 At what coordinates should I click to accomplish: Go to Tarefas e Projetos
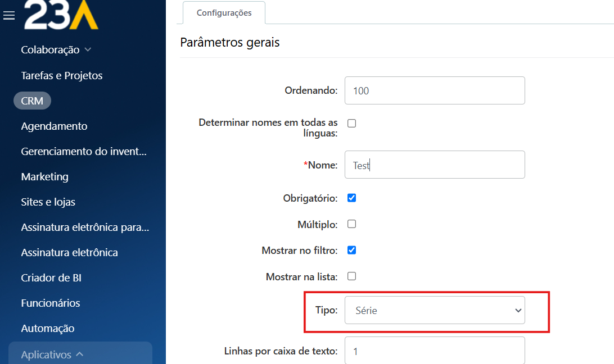coord(62,75)
